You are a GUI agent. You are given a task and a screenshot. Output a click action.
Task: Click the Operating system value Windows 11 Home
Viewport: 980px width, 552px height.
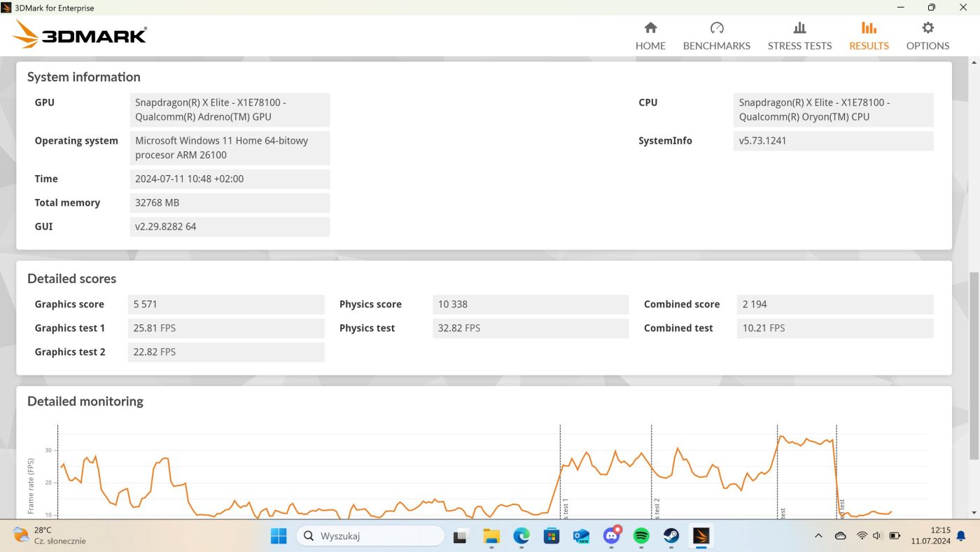point(230,148)
